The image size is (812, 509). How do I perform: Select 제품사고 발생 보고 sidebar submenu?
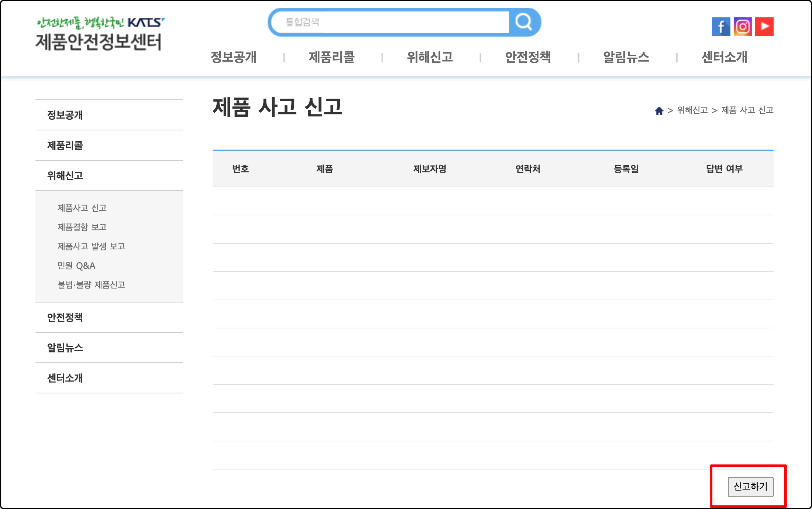coord(91,246)
